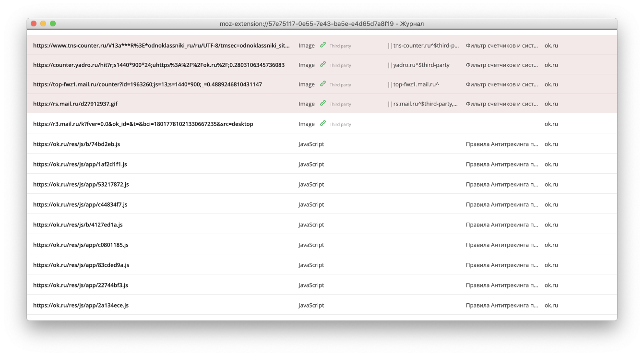Click the green link icon for counter.yadro.ru entry
Viewport: 644px width, 356px height.
322,65
